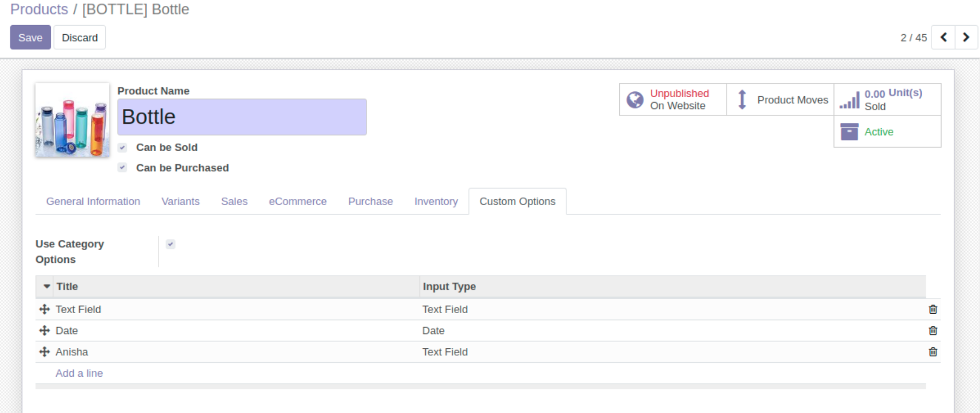
Task: Go to previous product record arrow
Action: (943, 37)
